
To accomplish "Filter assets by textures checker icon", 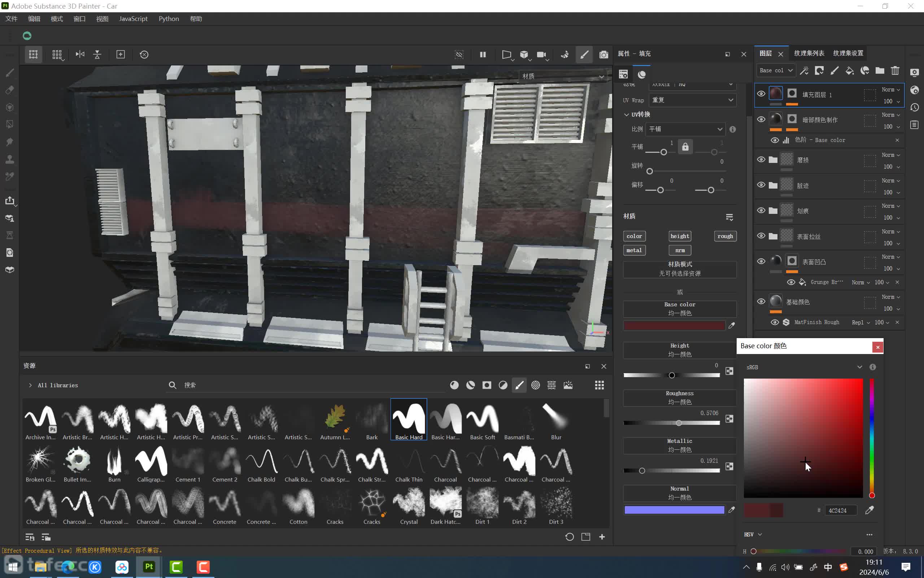I will tap(536, 385).
